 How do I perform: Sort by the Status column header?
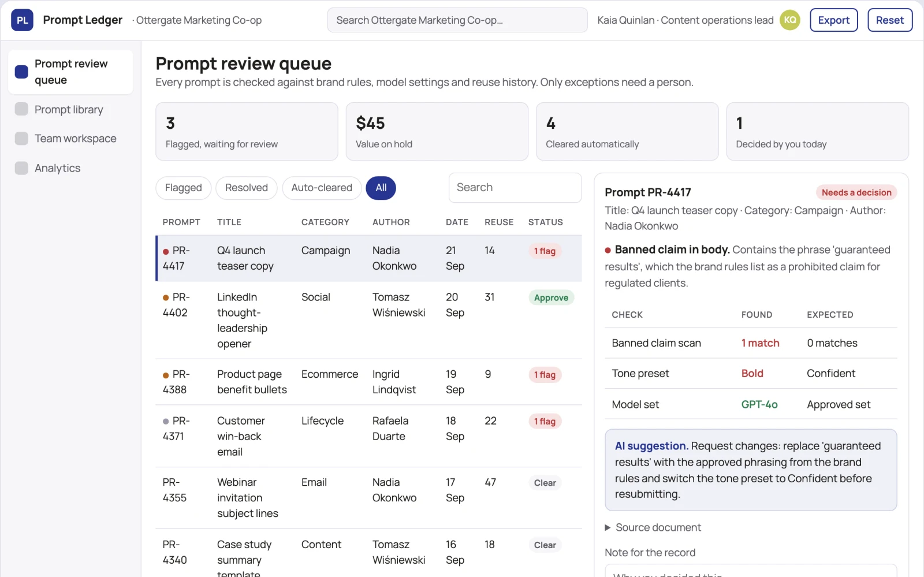[545, 222]
